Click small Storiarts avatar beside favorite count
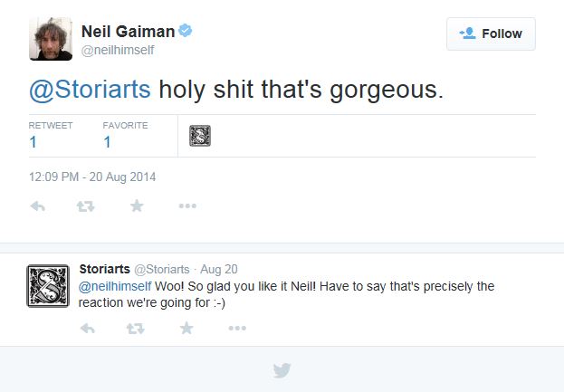564x392 pixels. pyautogui.click(x=200, y=136)
